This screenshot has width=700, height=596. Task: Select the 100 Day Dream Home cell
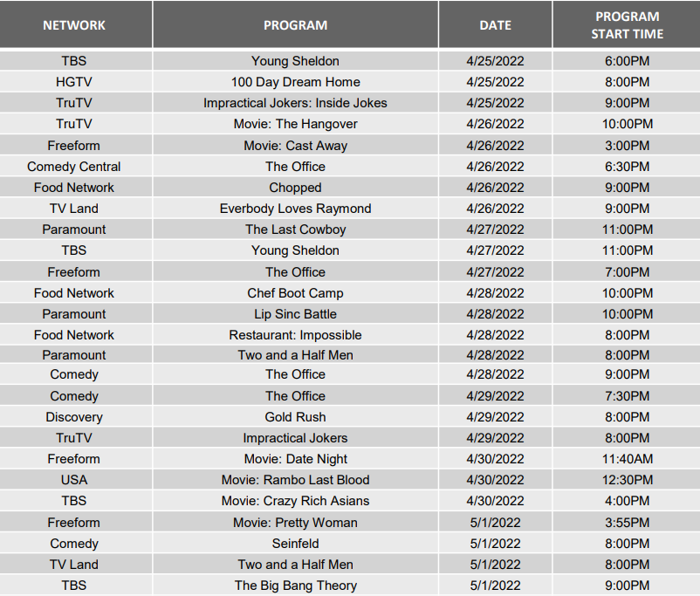[295, 82]
